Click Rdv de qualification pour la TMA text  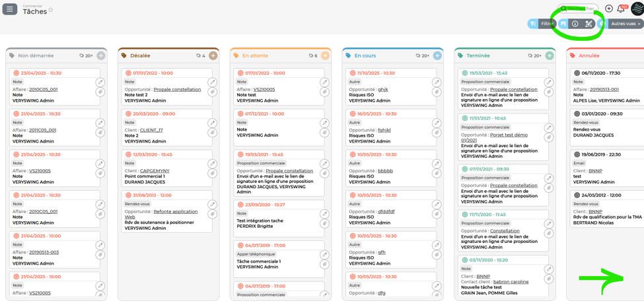click(x=607, y=217)
